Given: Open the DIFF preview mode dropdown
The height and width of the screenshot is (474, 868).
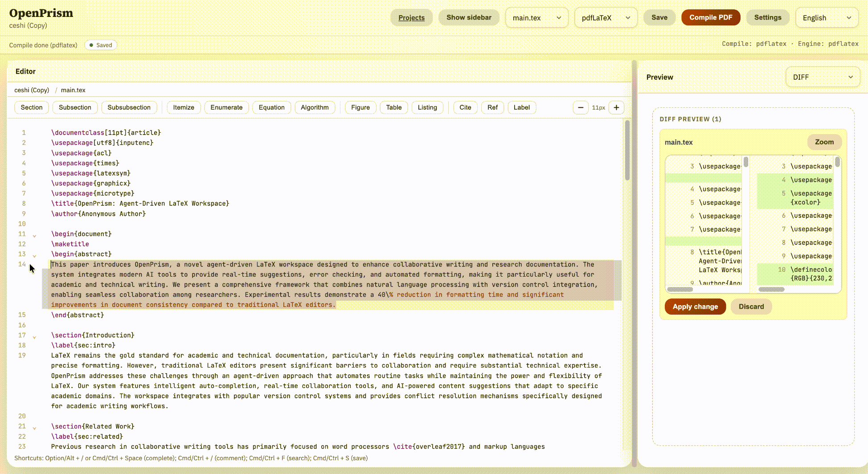Looking at the screenshot, I should coord(823,77).
